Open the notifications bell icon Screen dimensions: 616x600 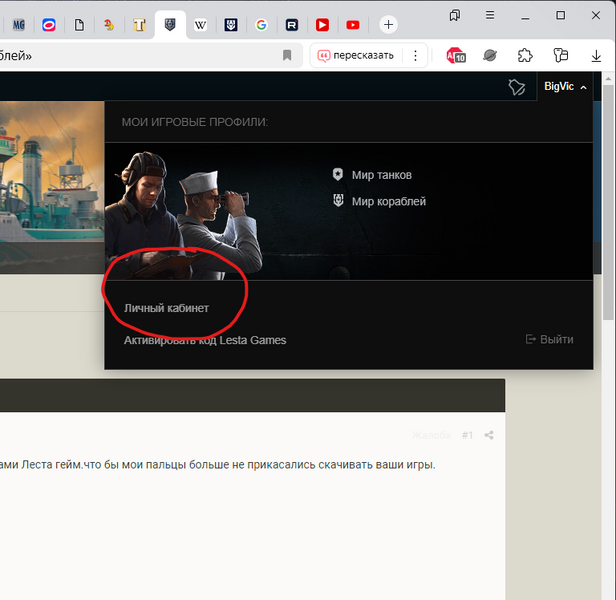[517, 87]
